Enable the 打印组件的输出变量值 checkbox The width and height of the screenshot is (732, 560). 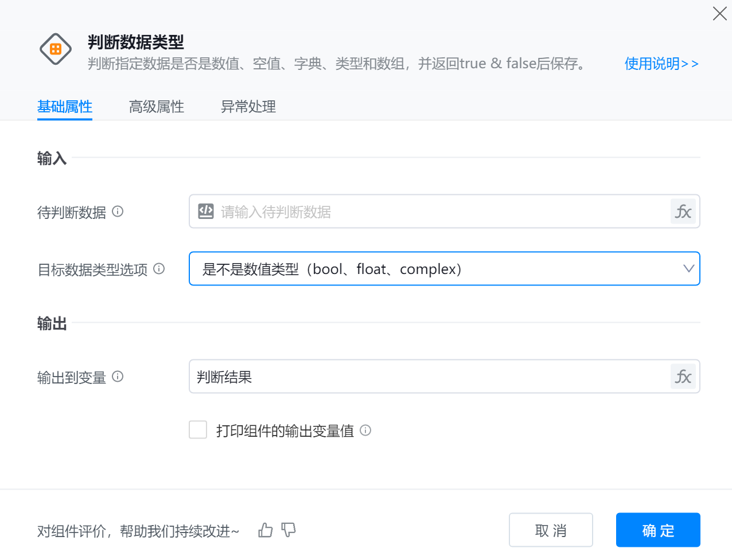(x=198, y=430)
